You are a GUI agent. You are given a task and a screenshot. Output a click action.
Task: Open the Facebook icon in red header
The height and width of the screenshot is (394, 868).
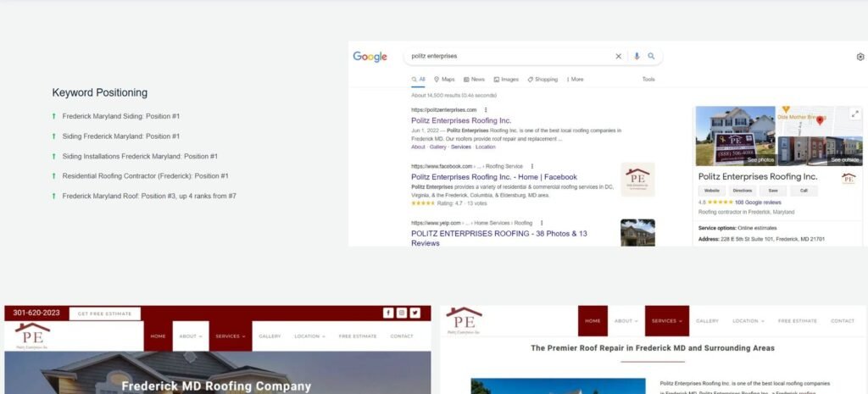pos(388,314)
